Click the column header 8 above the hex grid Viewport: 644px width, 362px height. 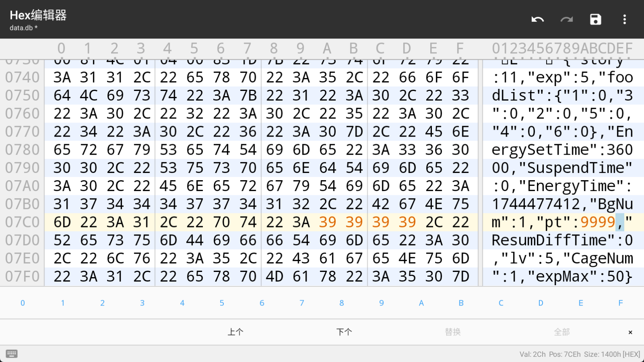click(274, 48)
